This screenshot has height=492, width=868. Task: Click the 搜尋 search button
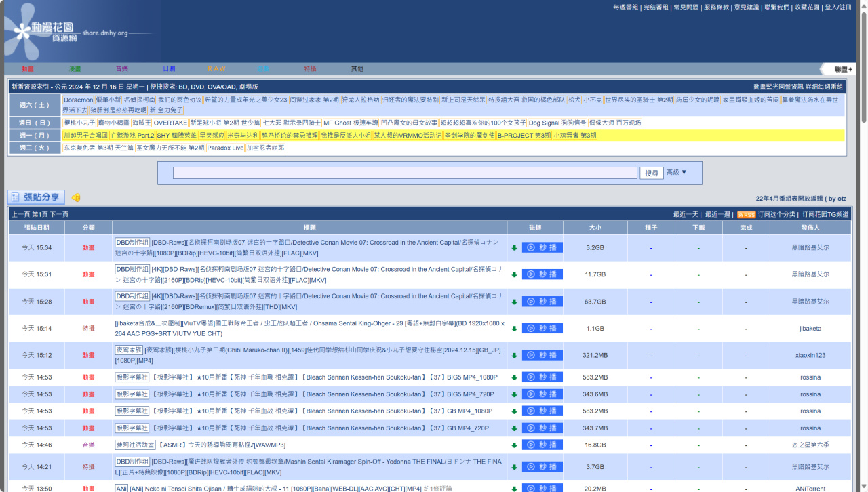pyautogui.click(x=652, y=173)
